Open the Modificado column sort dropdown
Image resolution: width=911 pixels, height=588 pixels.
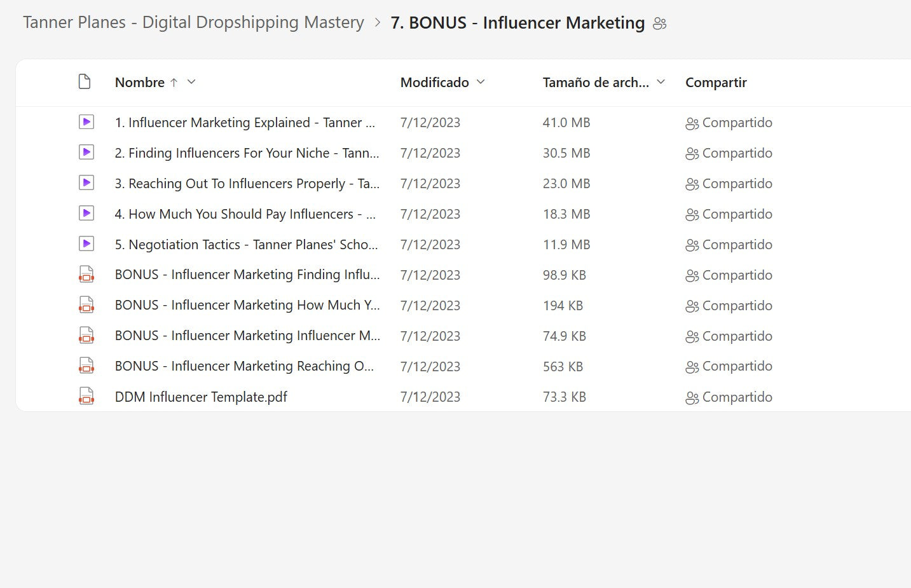click(x=481, y=82)
